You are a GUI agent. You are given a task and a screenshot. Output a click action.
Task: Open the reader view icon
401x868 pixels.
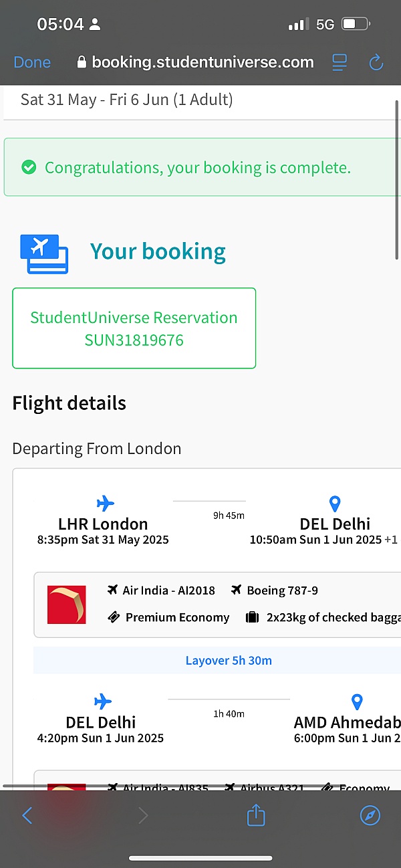340,62
